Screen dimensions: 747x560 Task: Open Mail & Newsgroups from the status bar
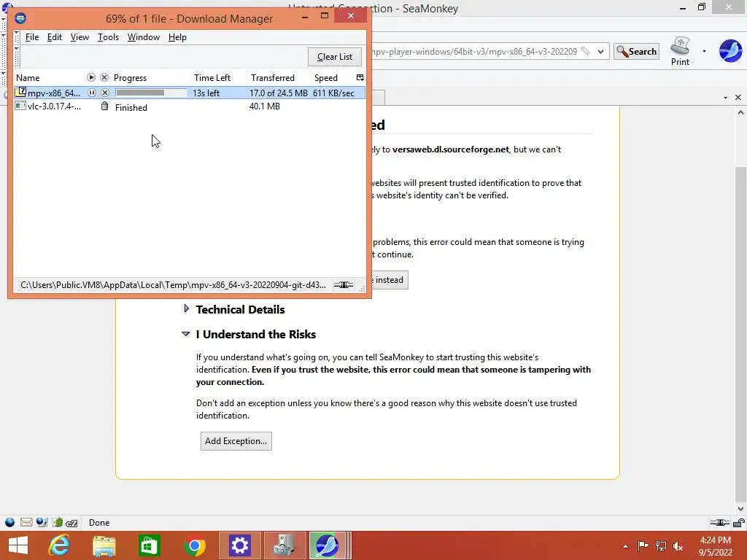tap(26, 522)
